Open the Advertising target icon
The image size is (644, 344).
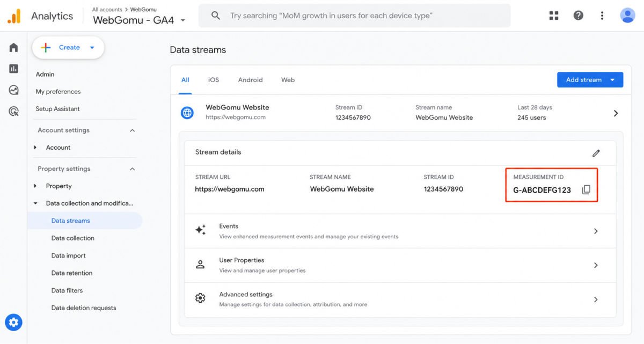pyautogui.click(x=13, y=112)
